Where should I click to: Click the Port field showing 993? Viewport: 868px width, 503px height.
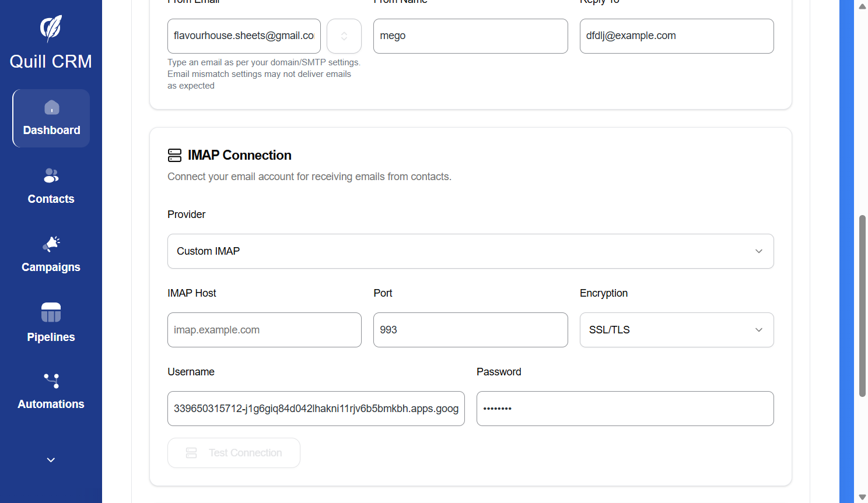470,330
